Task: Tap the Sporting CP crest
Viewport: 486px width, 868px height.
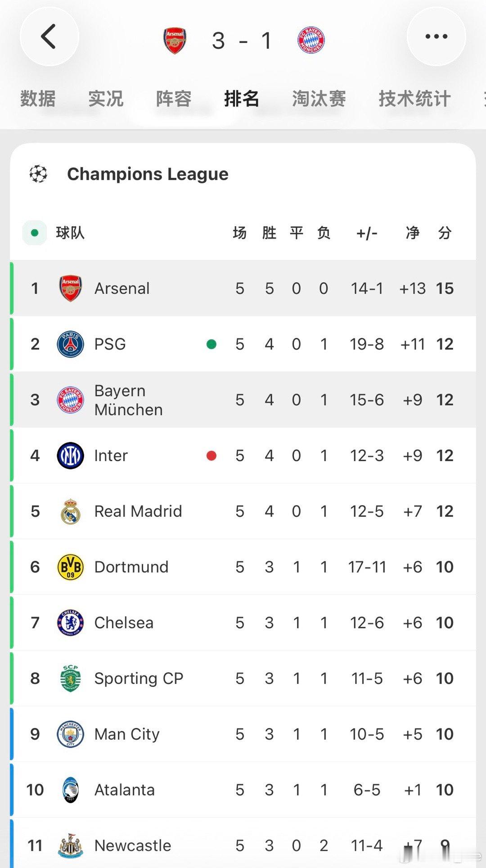Action: click(70, 678)
